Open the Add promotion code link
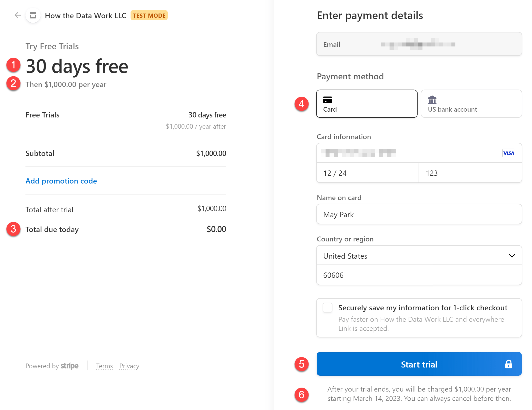This screenshot has height=410, width=532. click(x=61, y=181)
